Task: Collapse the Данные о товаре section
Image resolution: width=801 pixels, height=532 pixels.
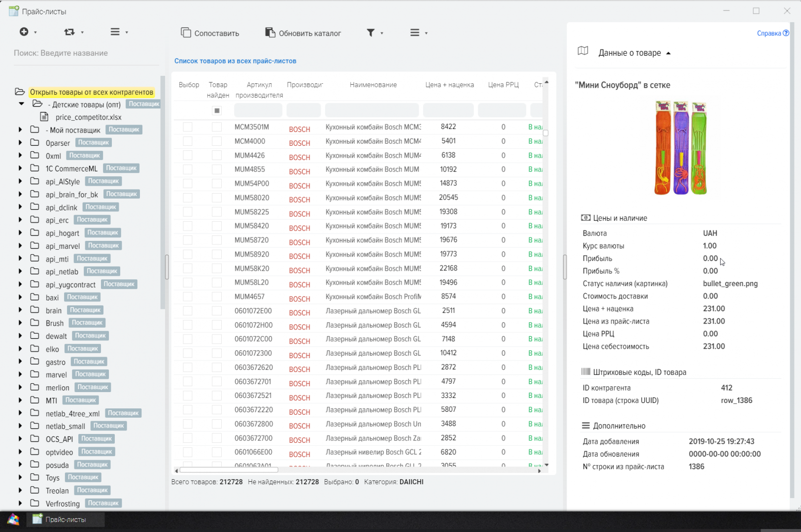Action: (x=668, y=53)
